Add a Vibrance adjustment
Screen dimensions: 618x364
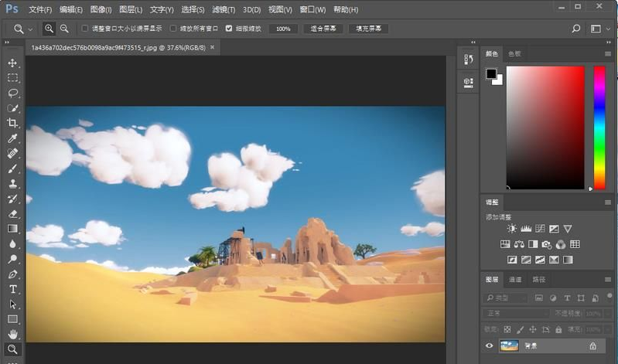pyautogui.click(x=568, y=229)
